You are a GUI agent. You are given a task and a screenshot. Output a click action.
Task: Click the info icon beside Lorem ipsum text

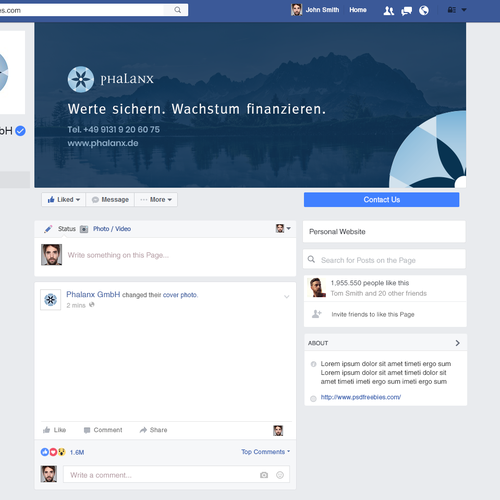click(313, 364)
